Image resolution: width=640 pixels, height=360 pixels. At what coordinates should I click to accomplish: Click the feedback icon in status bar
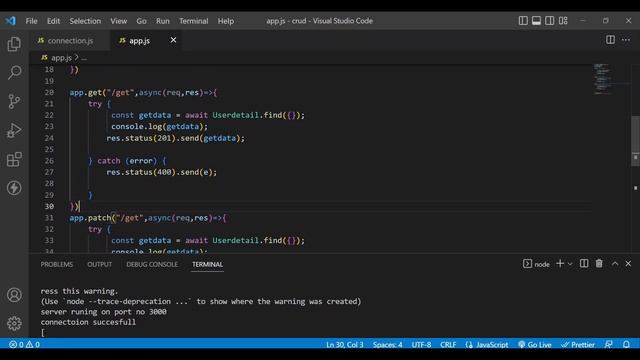point(609,344)
